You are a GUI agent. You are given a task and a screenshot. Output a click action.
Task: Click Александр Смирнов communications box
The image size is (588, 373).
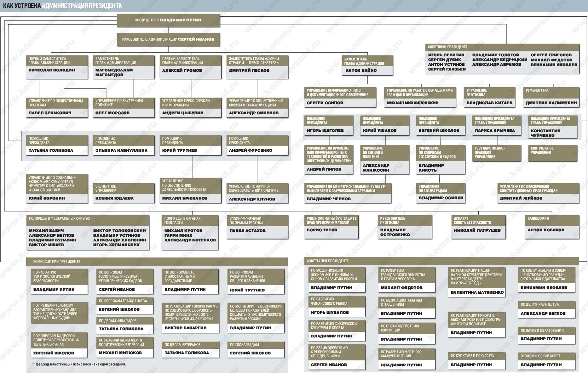[x=257, y=108]
